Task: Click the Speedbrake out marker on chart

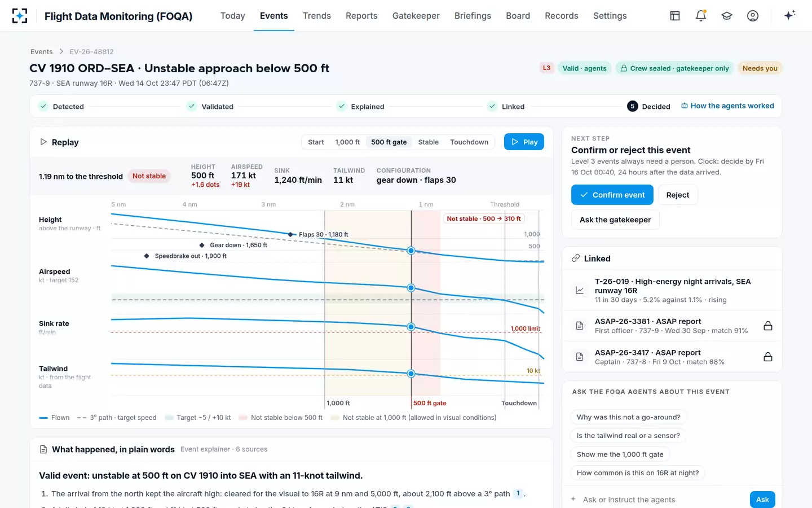Action: coord(147,256)
